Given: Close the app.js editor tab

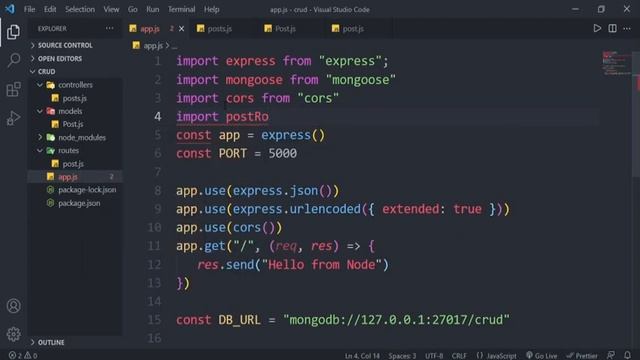Looking at the screenshot, I should (x=182, y=29).
